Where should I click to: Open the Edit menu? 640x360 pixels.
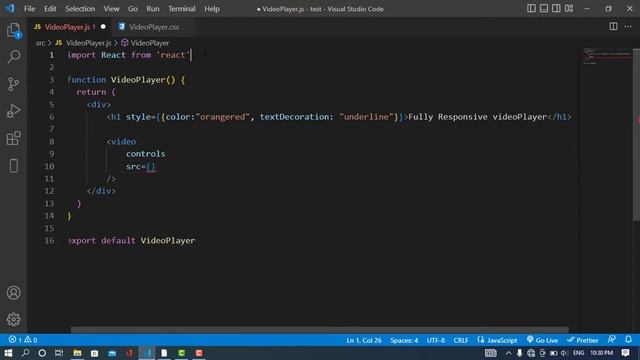pyautogui.click(x=50, y=9)
